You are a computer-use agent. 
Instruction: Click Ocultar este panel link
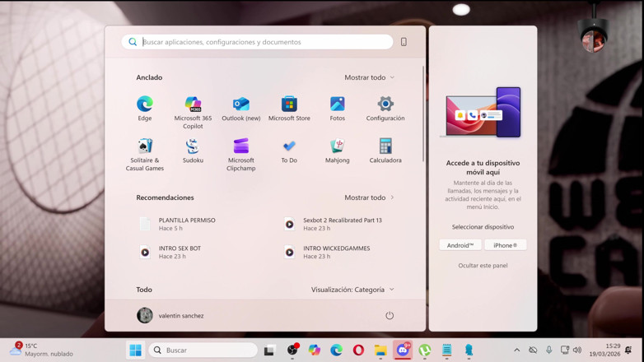click(483, 266)
